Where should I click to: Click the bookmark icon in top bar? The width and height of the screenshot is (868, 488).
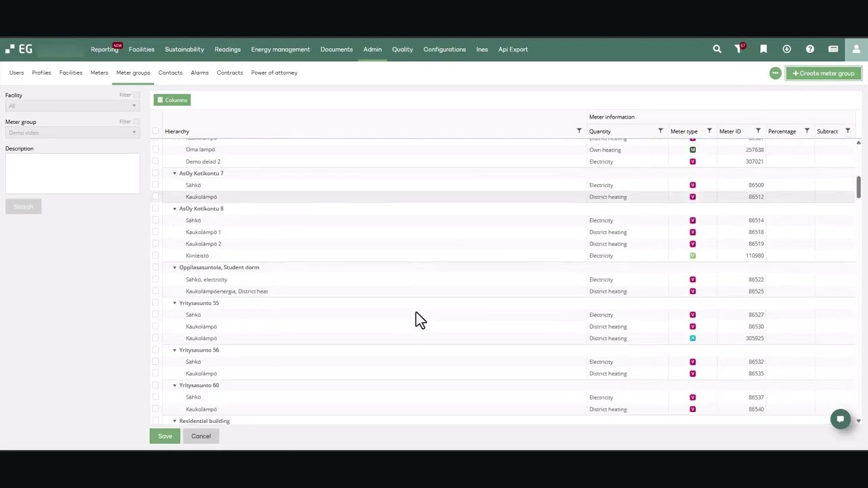(x=764, y=49)
